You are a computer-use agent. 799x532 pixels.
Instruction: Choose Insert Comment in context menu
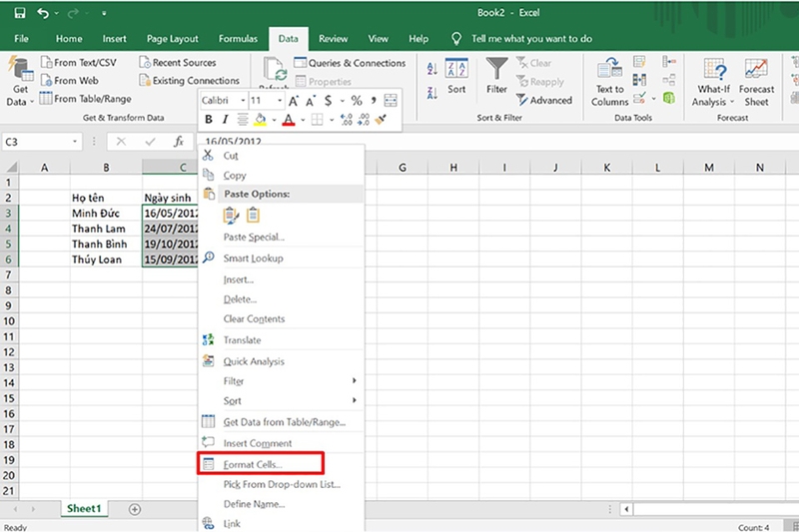click(x=282, y=443)
